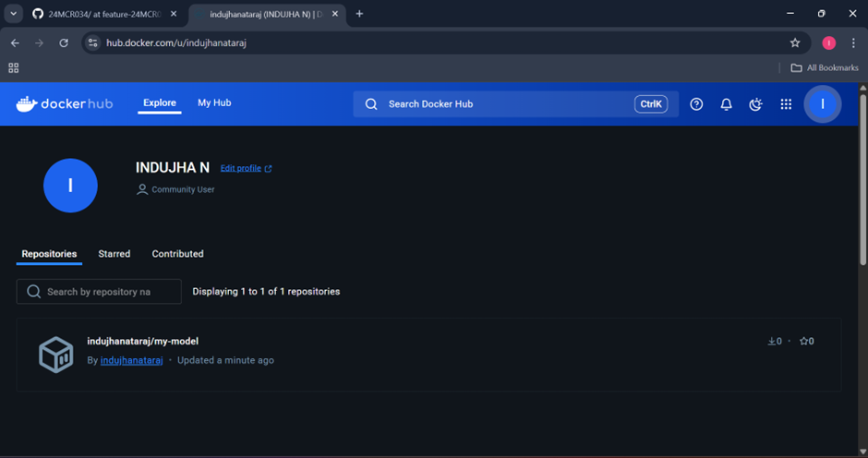Click the Edit profile link
868x458 pixels.
[x=241, y=168]
